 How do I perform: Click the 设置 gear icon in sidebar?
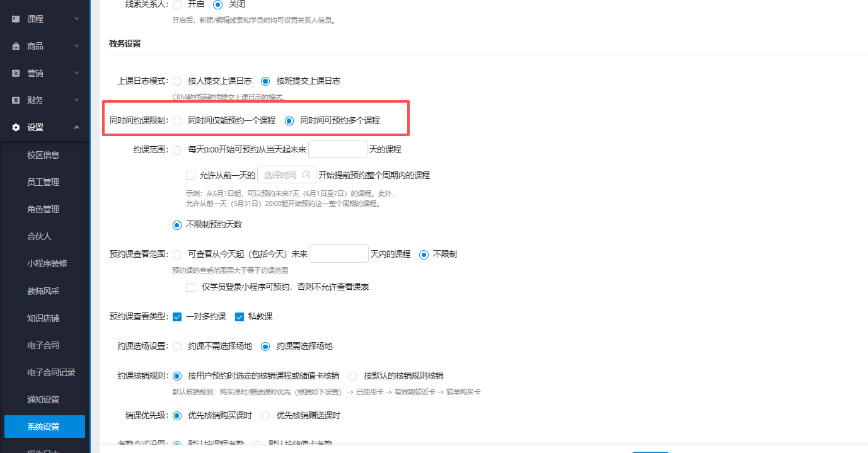point(16,127)
